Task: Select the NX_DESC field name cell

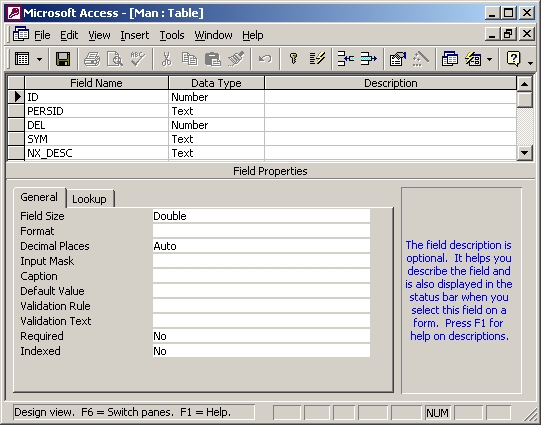Action: 97,153
